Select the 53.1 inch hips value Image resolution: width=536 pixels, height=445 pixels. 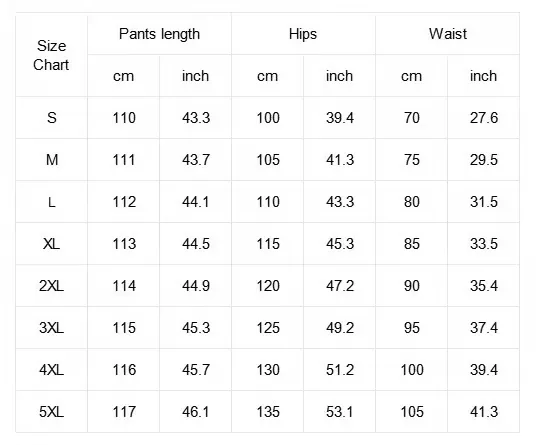(x=339, y=412)
